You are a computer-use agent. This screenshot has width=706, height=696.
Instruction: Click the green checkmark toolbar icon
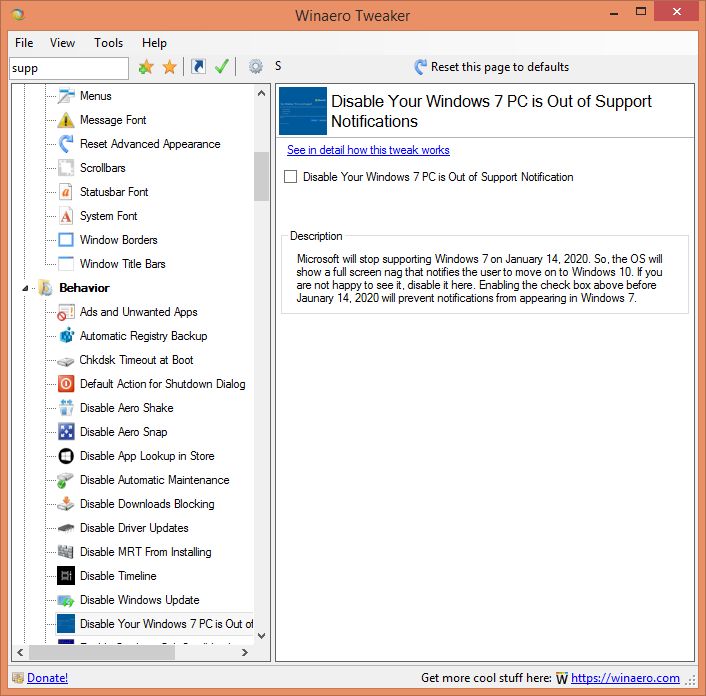(222, 67)
